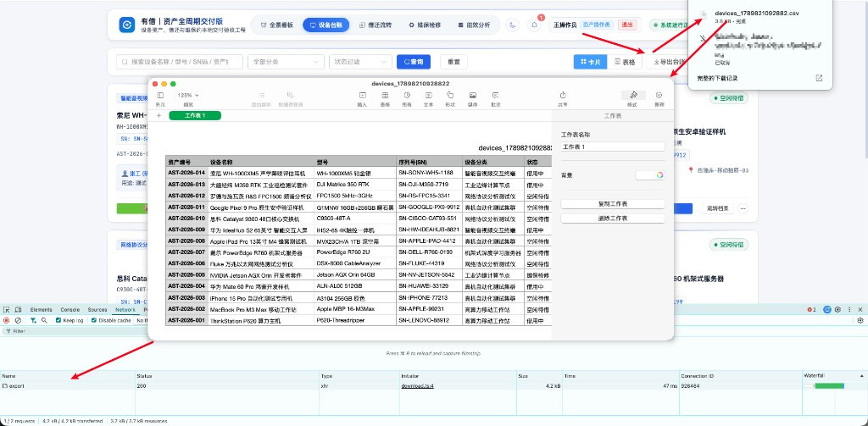This screenshot has width=868, height=426.
Task: Click the View sidebar icon in Numbers
Action: pyautogui.click(x=160, y=95)
